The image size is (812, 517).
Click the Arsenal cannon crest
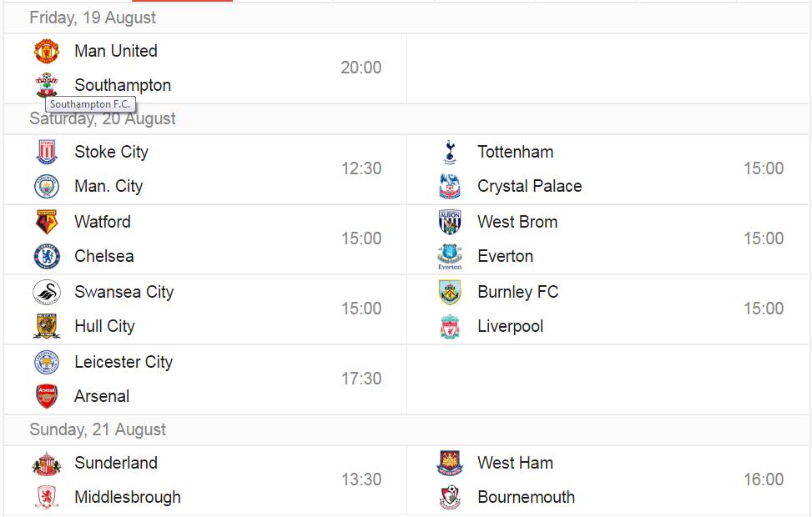[x=47, y=396]
